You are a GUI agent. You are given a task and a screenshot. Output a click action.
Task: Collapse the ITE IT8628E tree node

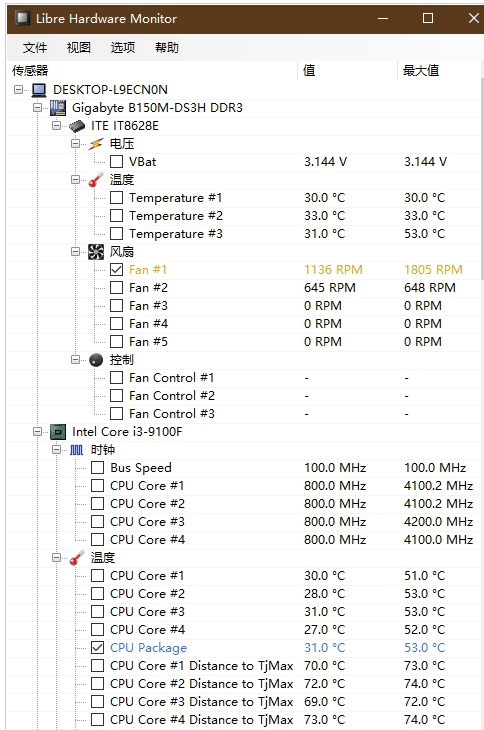pyautogui.click(x=56, y=126)
